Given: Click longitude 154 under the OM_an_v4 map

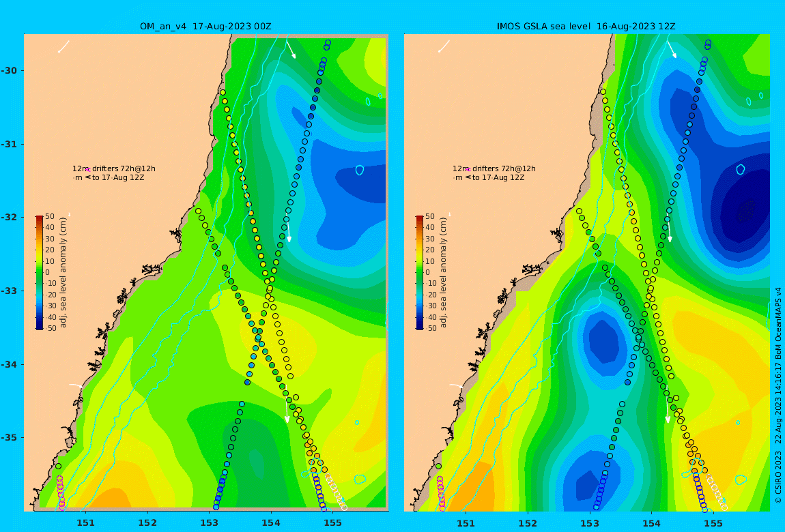Looking at the screenshot, I should [x=271, y=524].
